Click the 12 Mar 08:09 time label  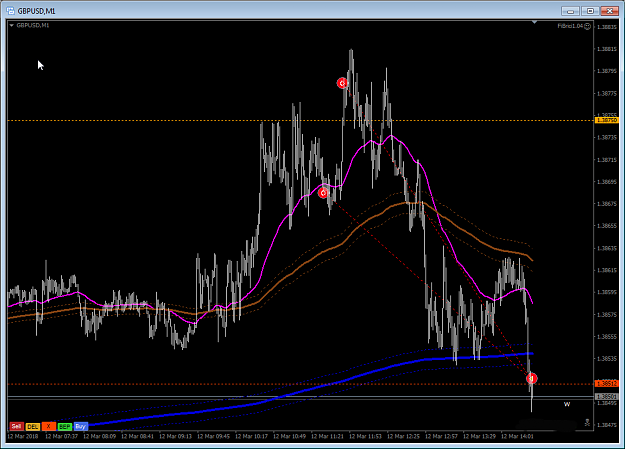pyautogui.click(x=99, y=436)
